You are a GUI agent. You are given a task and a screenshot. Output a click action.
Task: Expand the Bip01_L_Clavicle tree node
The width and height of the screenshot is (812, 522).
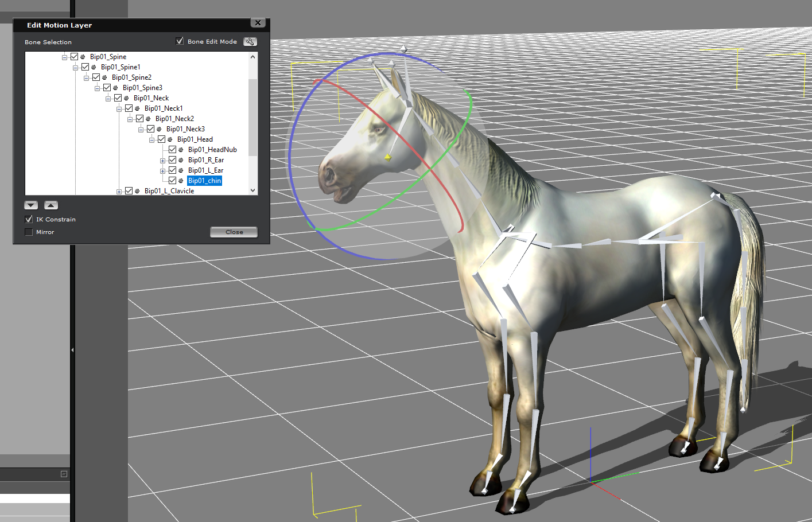(119, 192)
